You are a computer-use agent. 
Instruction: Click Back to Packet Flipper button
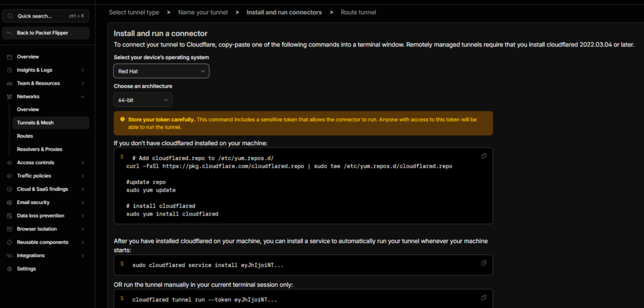(45, 33)
